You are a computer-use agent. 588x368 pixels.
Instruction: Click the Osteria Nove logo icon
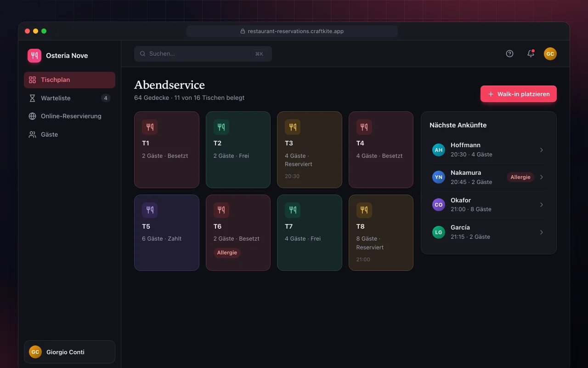tap(34, 56)
